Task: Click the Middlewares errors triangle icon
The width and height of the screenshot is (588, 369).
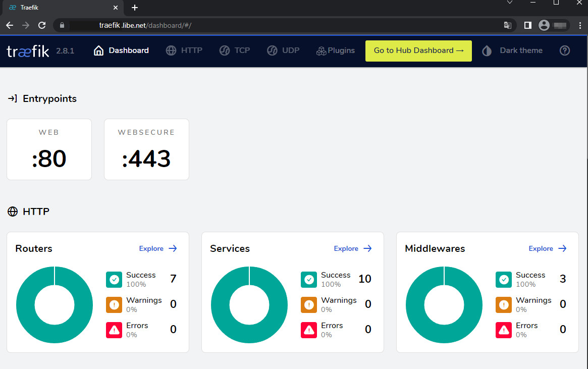Action: coord(504,330)
